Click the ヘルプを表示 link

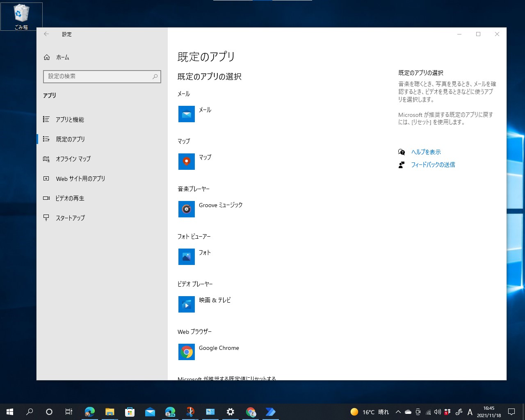426,152
